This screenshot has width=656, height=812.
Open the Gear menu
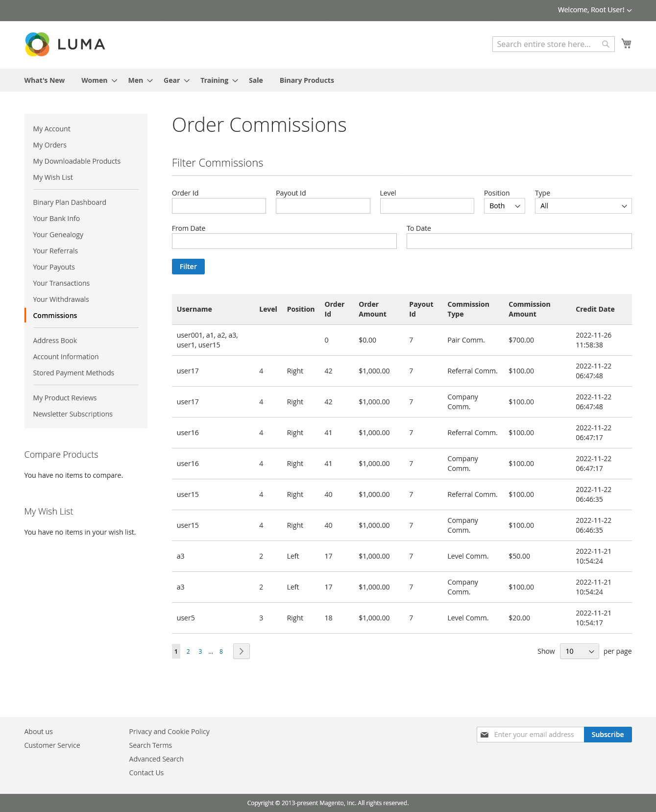pos(176,80)
